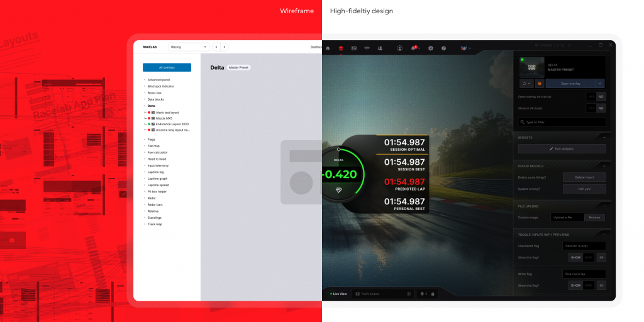Screen dimensions: 644x322
Task: Open settings via the gear icon
Action: click(431, 48)
